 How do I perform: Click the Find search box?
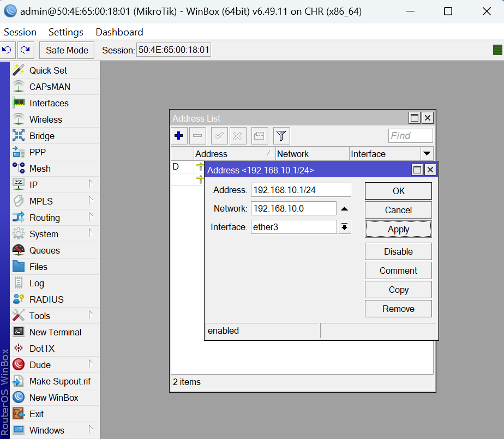tap(411, 136)
